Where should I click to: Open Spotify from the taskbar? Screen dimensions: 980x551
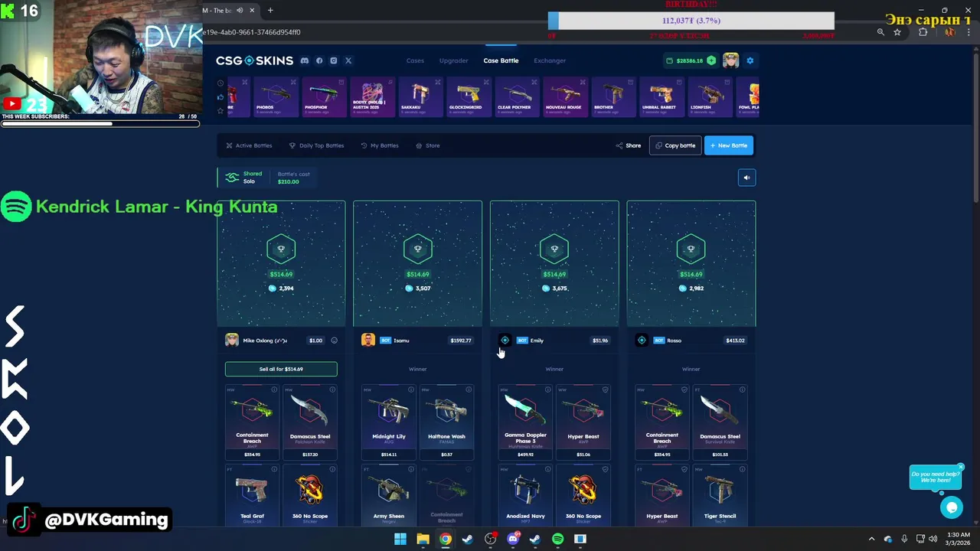click(x=557, y=539)
